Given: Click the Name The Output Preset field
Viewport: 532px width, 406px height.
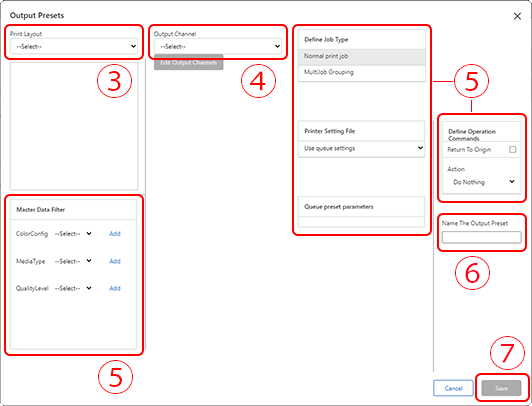Looking at the screenshot, I should click(481, 237).
